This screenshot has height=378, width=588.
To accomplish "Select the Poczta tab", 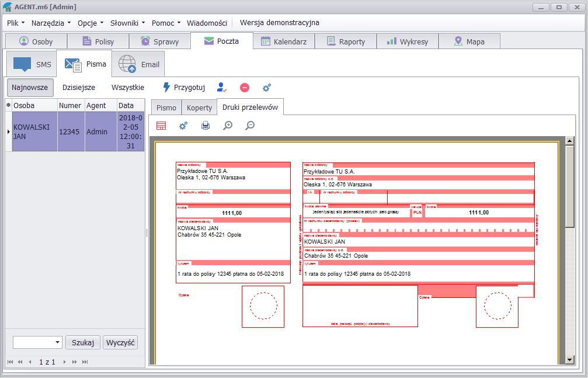I will tap(222, 41).
